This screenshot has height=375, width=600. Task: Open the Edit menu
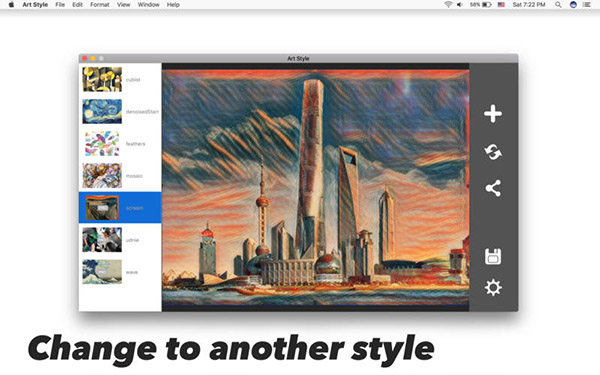pyautogui.click(x=77, y=5)
